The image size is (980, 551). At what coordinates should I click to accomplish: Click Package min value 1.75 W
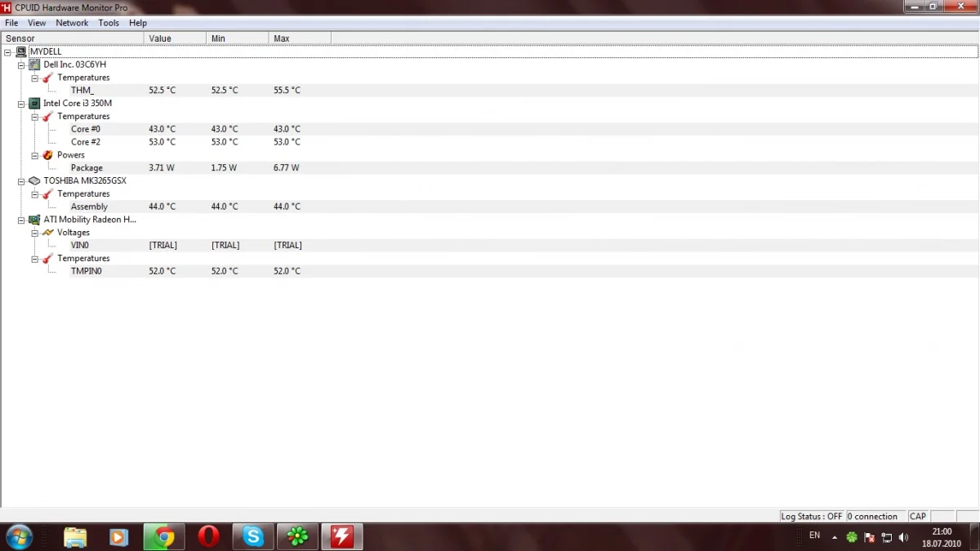tap(224, 168)
